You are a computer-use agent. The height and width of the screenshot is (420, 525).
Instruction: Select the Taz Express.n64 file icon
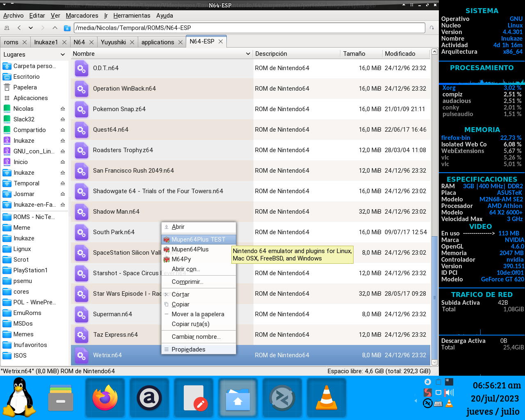(82, 335)
